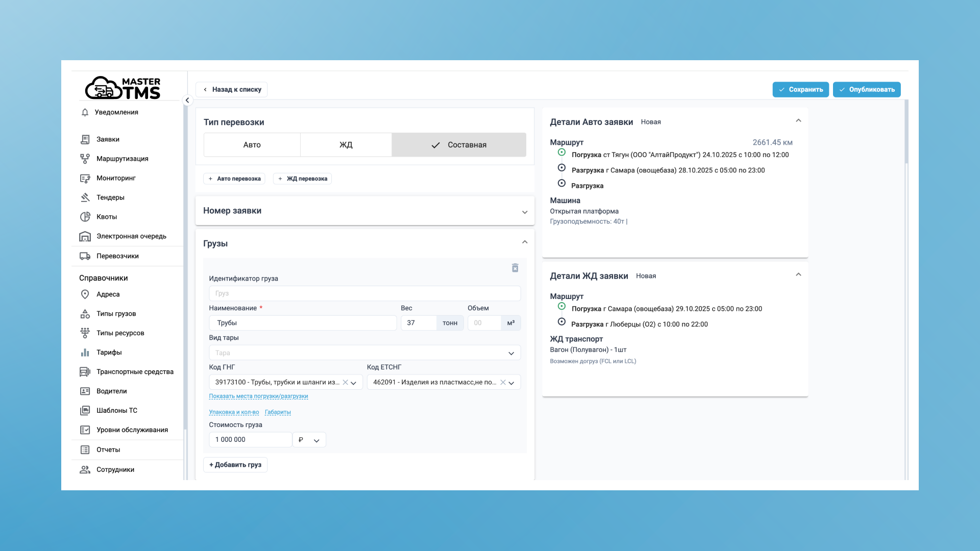Viewport: 980px width, 551px height.
Task: Clear the selected GNG (ГНГ) code
Action: [x=345, y=382]
